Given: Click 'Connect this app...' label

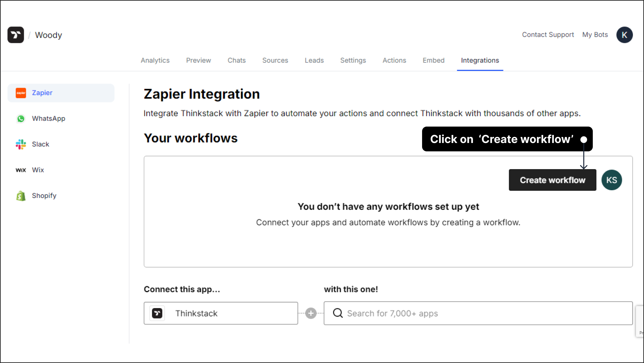Looking at the screenshot, I should pyautogui.click(x=182, y=289).
